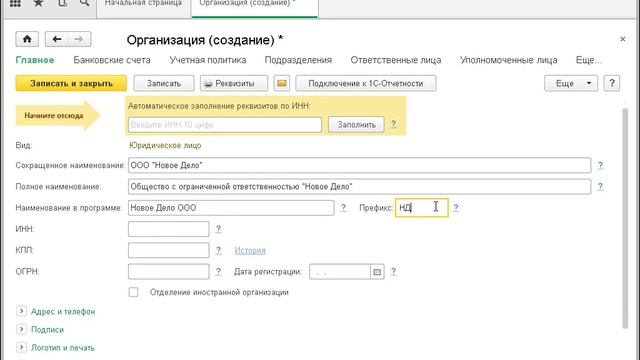This screenshot has height=360, width=640.
Task: Click the vertical scrollbar
Action: point(625,218)
